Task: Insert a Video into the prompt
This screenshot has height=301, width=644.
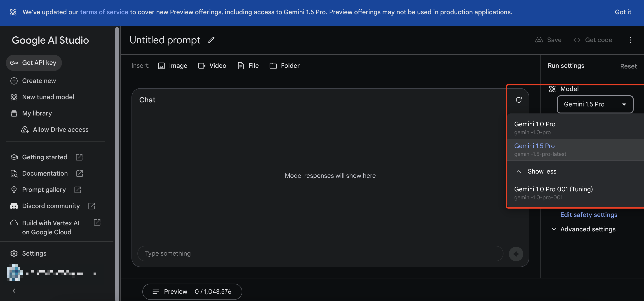Action: pyautogui.click(x=212, y=66)
